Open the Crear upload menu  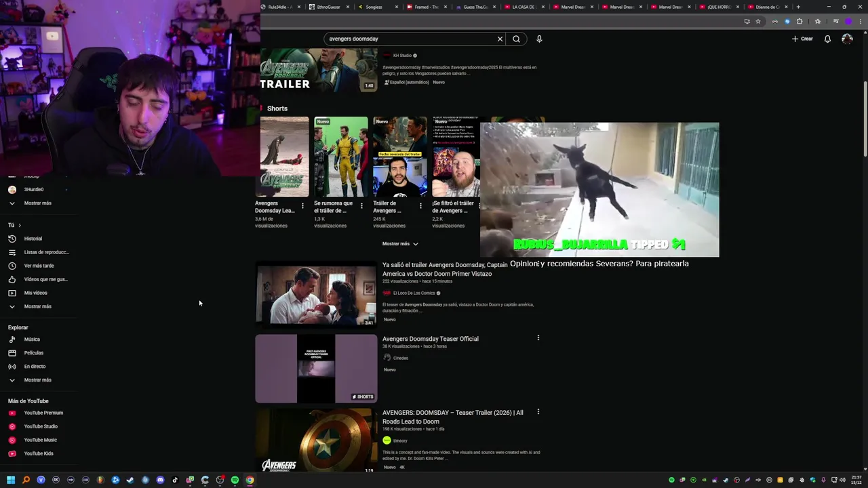pos(802,39)
